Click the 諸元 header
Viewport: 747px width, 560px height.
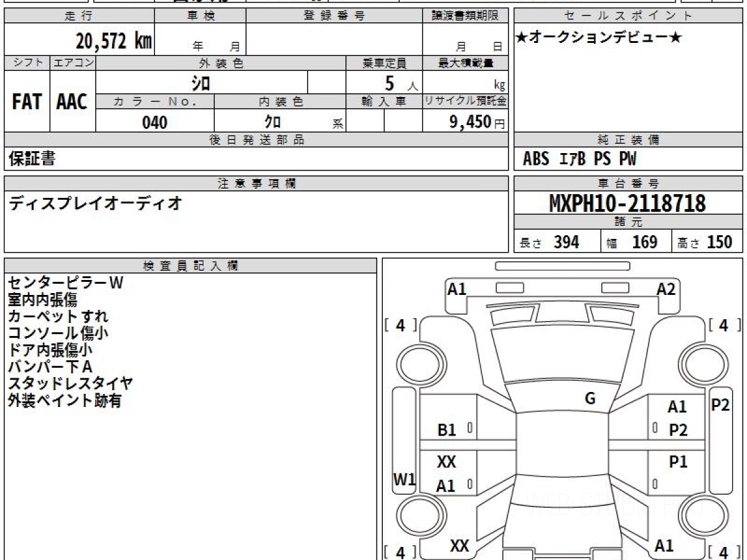[x=628, y=222]
